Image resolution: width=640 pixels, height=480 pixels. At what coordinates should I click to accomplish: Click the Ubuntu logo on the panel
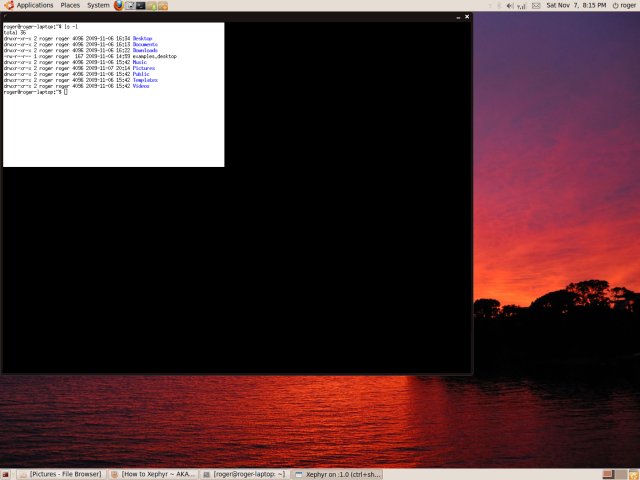pos(9,5)
